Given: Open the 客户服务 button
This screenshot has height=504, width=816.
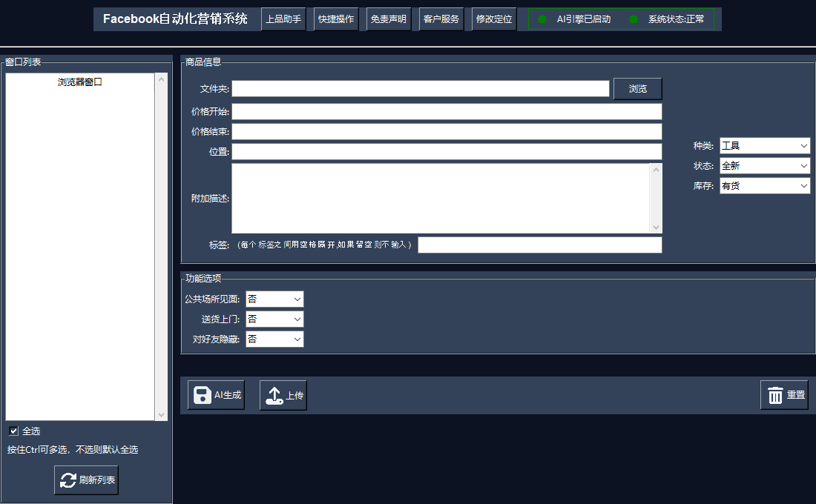Looking at the screenshot, I should pyautogui.click(x=441, y=19).
